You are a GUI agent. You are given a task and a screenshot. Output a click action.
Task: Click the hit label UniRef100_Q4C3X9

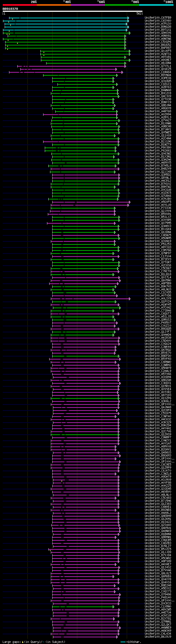pyautogui.click(x=158, y=96)
